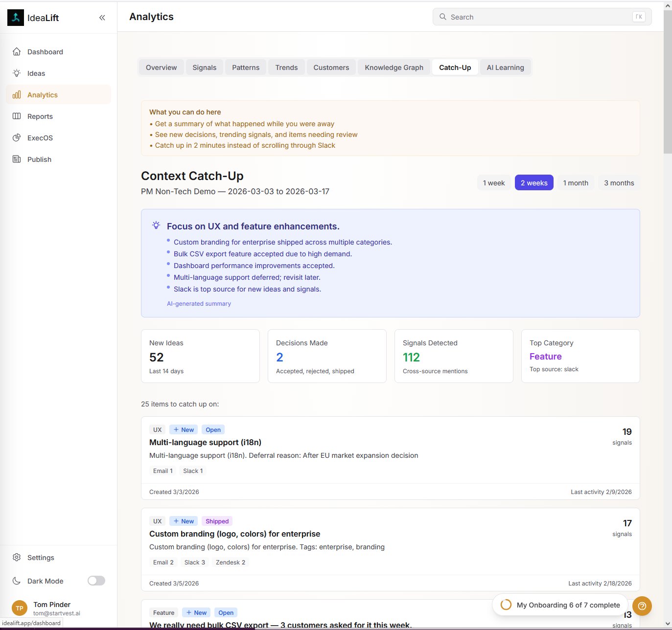The width and height of the screenshot is (672, 630).
Task: Click the IdeaLift logo icon
Action: tap(16, 18)
